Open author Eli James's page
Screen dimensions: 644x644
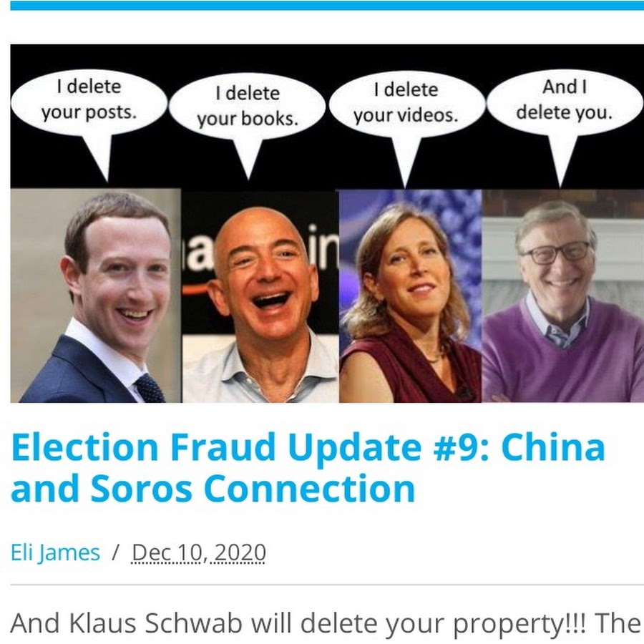(x=55, y=552)
